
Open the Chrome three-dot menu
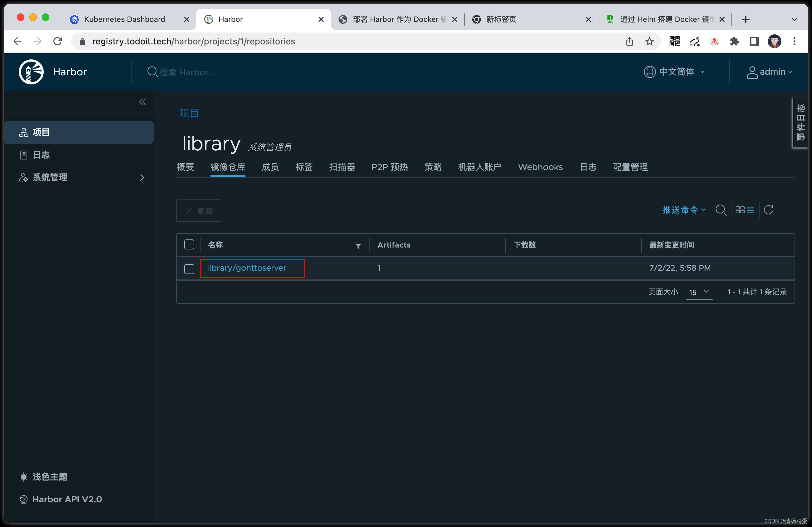[x=794, y=41]
